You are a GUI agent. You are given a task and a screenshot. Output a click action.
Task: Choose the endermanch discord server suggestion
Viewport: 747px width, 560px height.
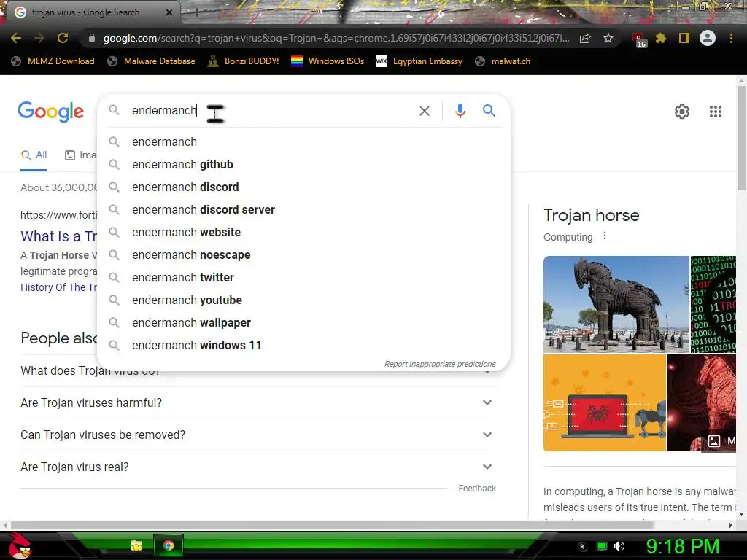click(303, 209)
